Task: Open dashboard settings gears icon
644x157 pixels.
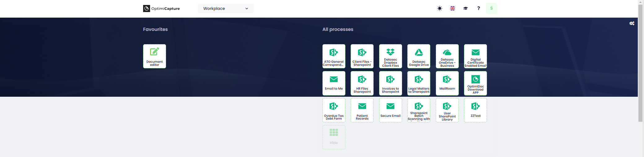Action: tap(632, 23)
